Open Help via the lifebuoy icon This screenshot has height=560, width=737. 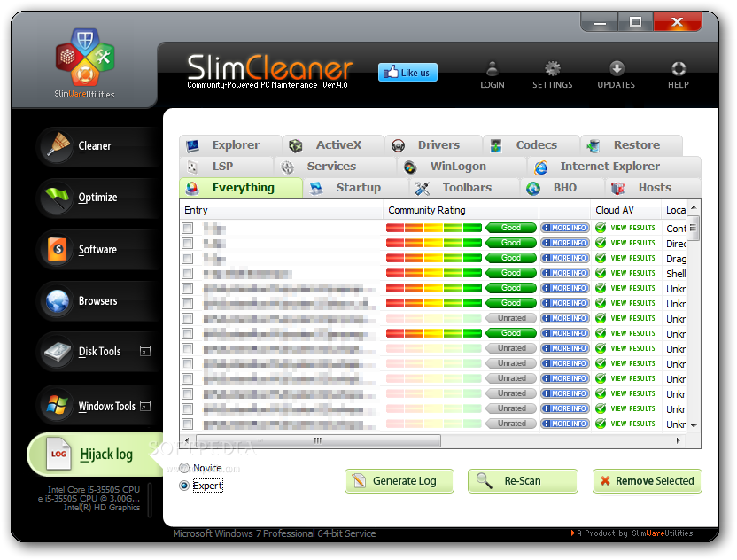point(679,68)
